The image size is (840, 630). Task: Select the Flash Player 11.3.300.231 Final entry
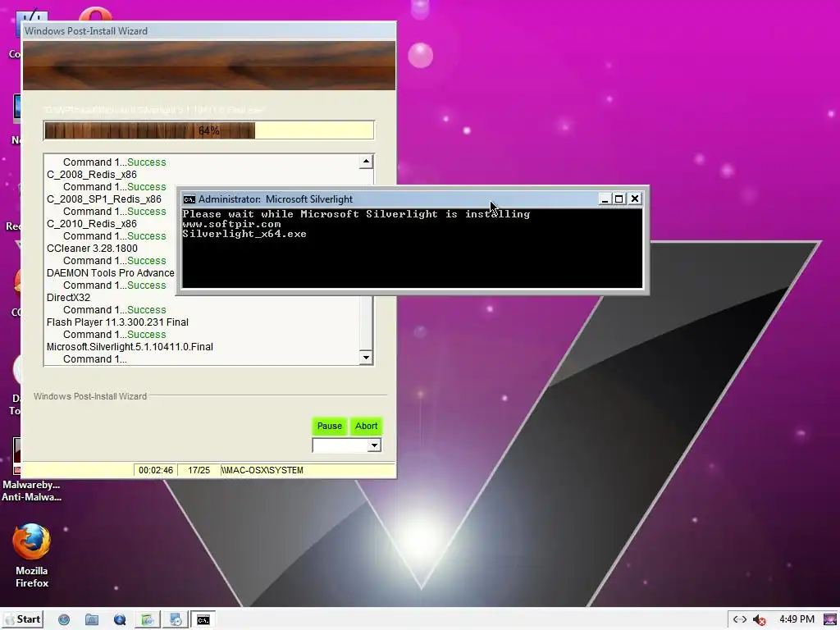point(117,322)
